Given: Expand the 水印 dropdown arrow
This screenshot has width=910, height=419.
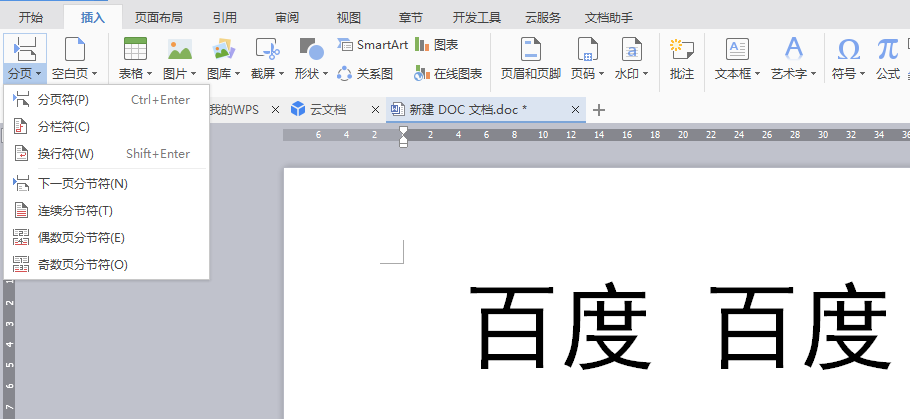Looking at the screenshot, I should pyautogui.click(x=645, y=74).
